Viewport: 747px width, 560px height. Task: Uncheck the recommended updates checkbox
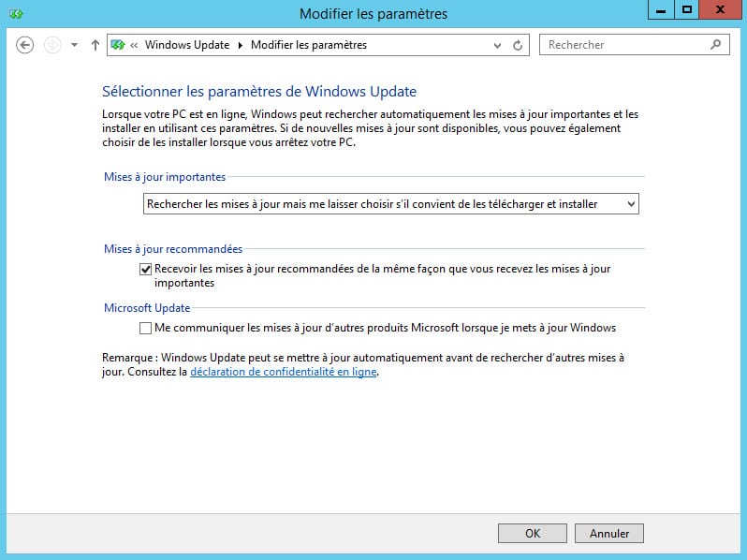point(145,269)
